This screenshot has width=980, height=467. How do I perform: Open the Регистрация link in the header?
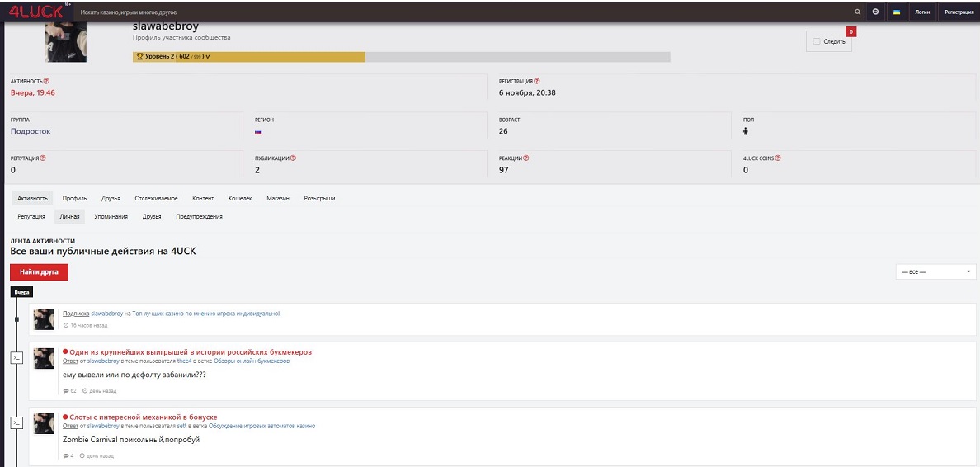959,12
